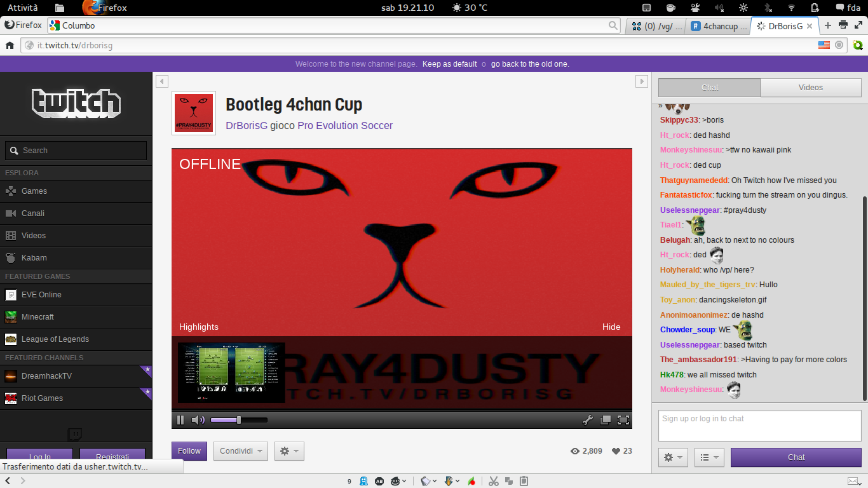This screenshot has height=488, width=868.
Task: Click the Twitch logo in the sidebar
Action: [76, 102]
